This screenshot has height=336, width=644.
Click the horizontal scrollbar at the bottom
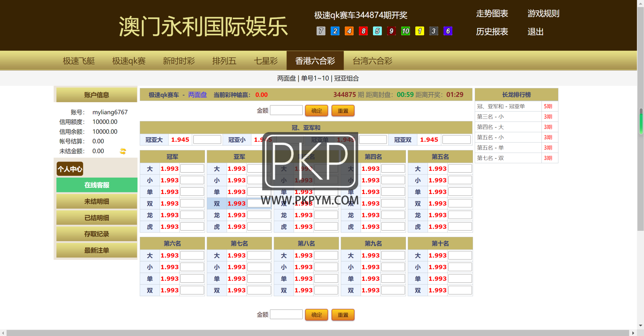coord(318,333)
